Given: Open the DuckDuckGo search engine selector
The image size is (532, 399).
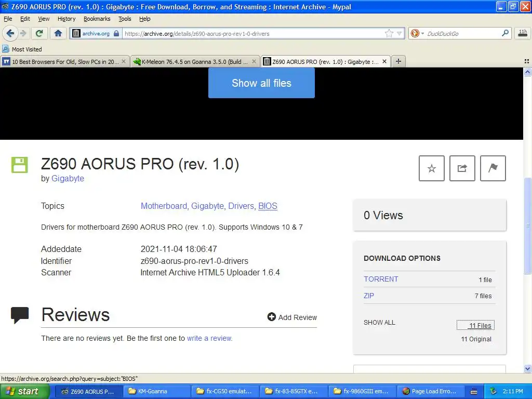Looking at the screenshot, I should pos(417,33).
